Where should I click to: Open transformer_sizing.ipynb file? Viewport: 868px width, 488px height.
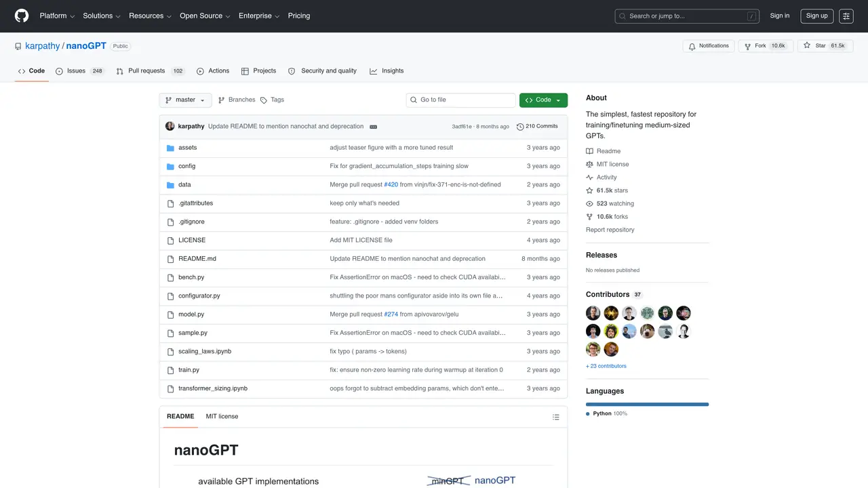point(213,388)
